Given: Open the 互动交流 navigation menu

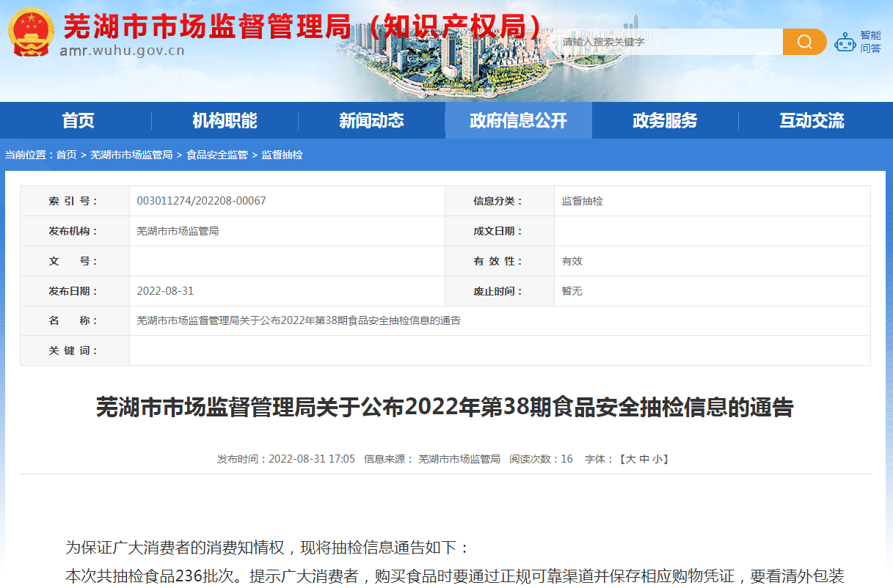Looking at the screenshot, I should pos(812,121).
